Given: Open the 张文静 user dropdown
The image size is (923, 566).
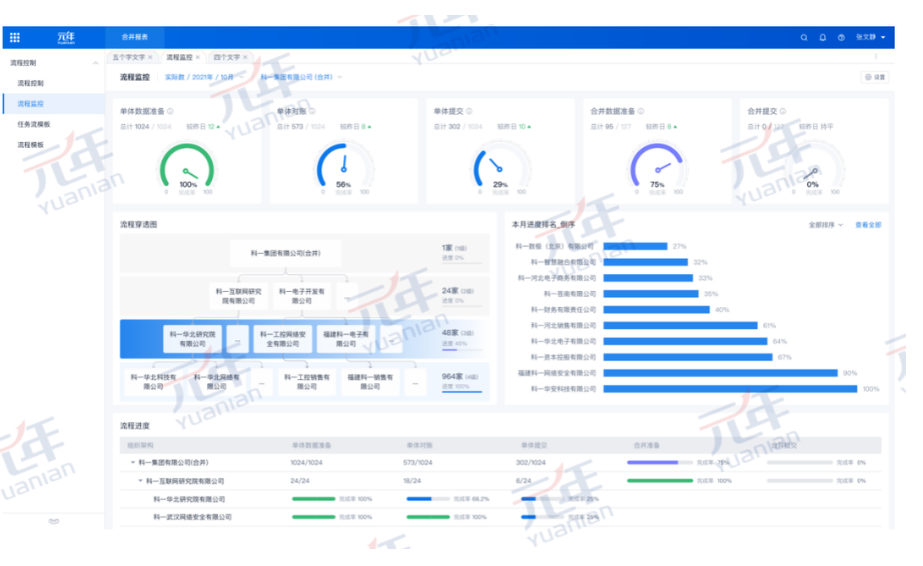Looking at the screenshot, I should pos(870,37).
